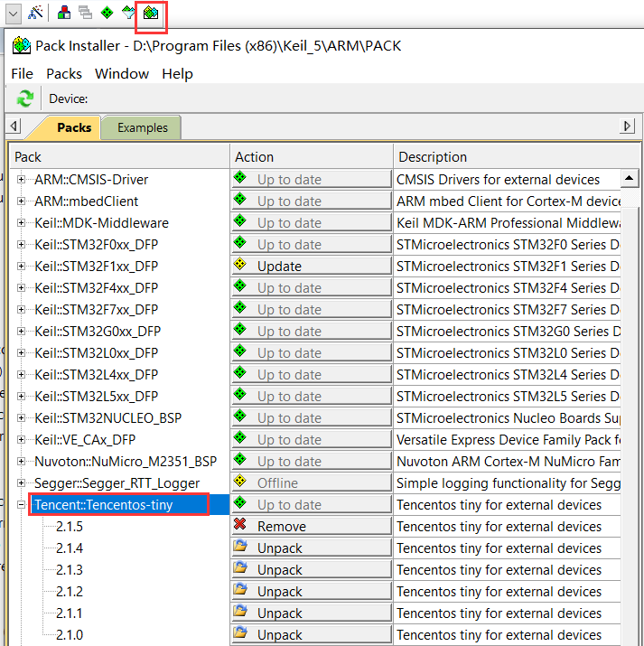This screenshot has height=646, width=644.
Task: Click the Pack column header
Action: [x=119, y=156]
